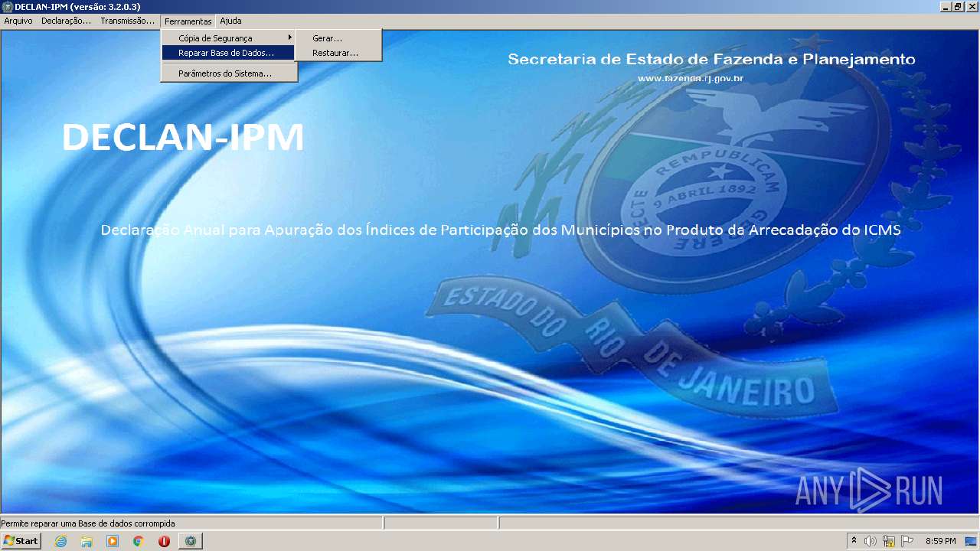Viewport: 980px width, 551px height.
Task: Launch Chrome from the taskbar
Action: pos(139,541)
